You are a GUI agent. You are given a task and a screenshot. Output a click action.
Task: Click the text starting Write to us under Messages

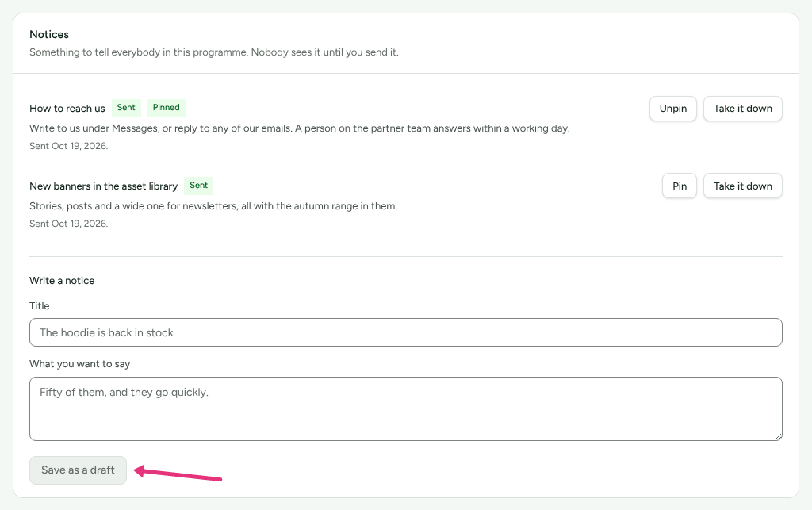[299, 128]
